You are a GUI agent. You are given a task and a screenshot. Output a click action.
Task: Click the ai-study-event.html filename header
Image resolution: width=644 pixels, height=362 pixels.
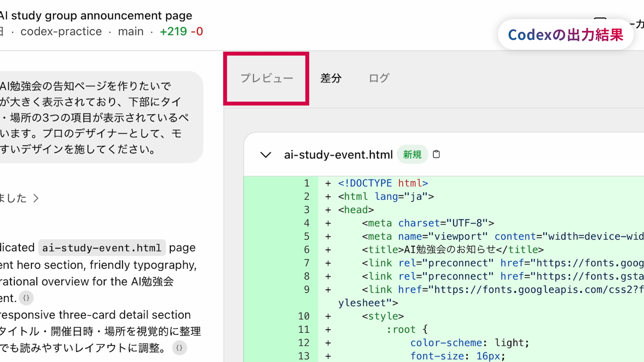[338, 155]
